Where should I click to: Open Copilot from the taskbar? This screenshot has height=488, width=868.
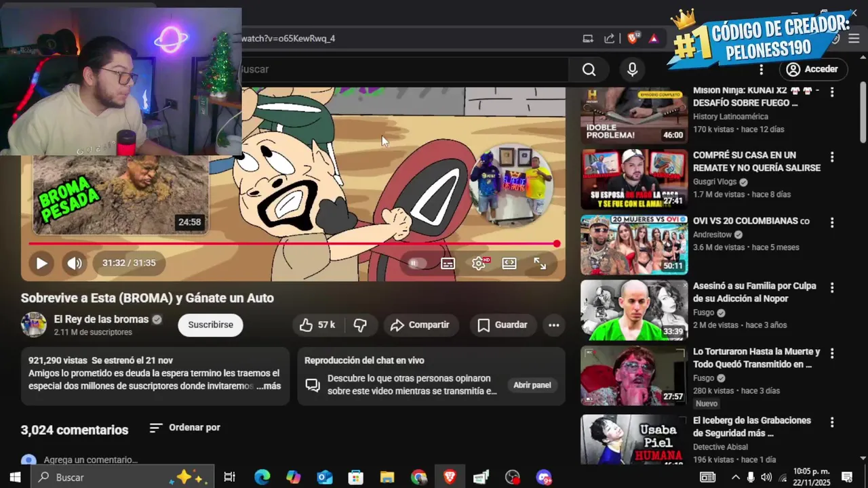[x=293, y=477]
